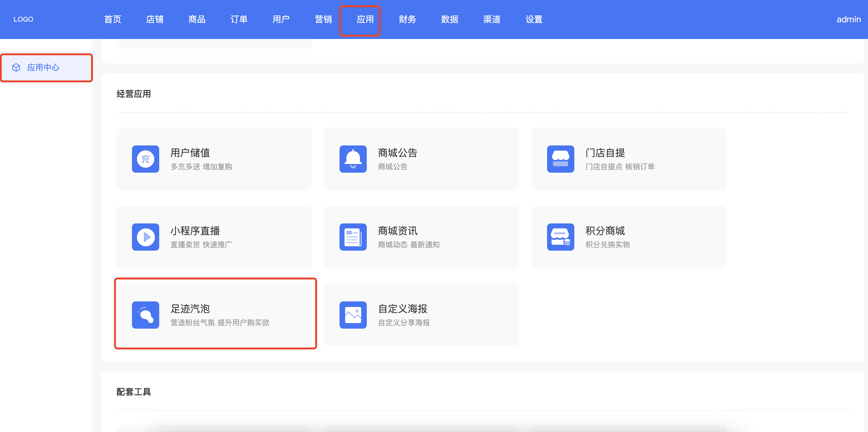Click the 经营应用 section heading
Image resolution: width=868 pixels, height=432 pixels.
pyautogui.click(x=134, y=94)
